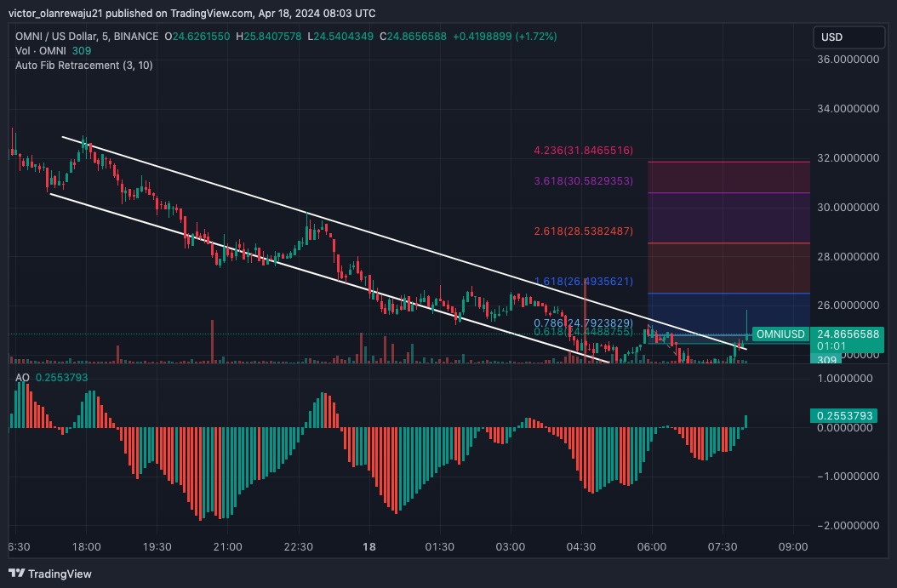The width and height of the screenshot is (897, 588).
Task: Select the Auto Fib Retracement indicator legend
Action: click(x=83, y=66)
